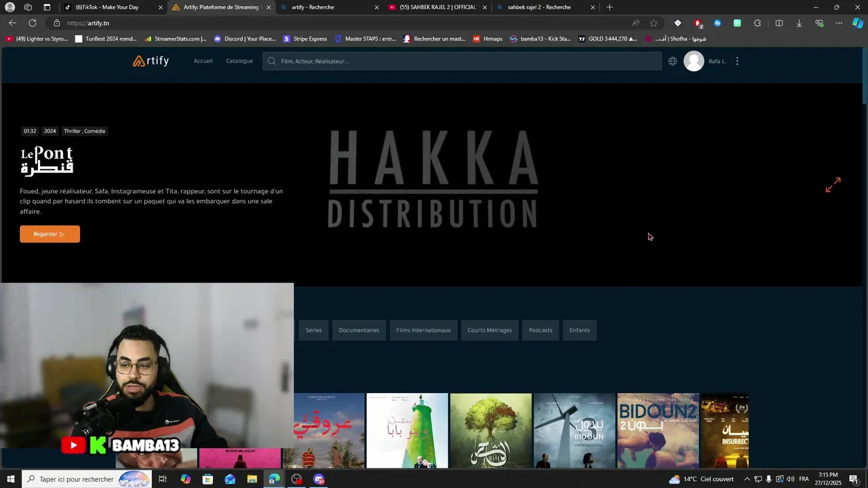Select the Documentaires category
Screen dimensions: 868x488
(x=359, y=330)
